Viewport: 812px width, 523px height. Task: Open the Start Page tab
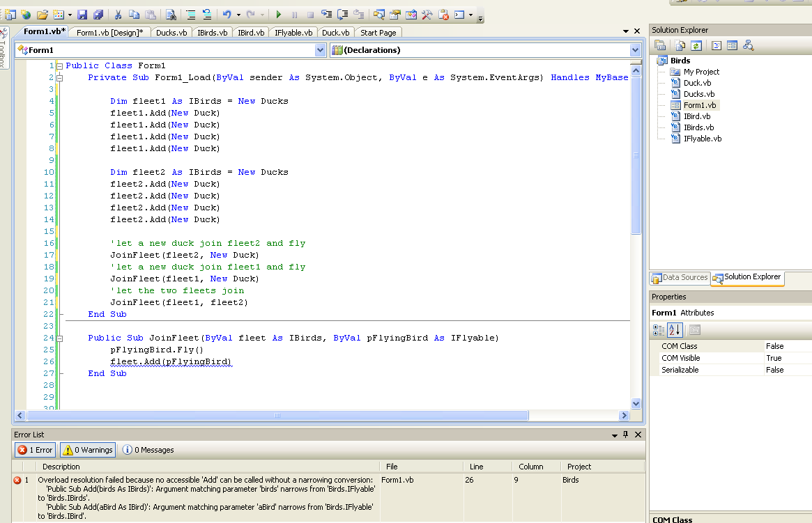378,32
